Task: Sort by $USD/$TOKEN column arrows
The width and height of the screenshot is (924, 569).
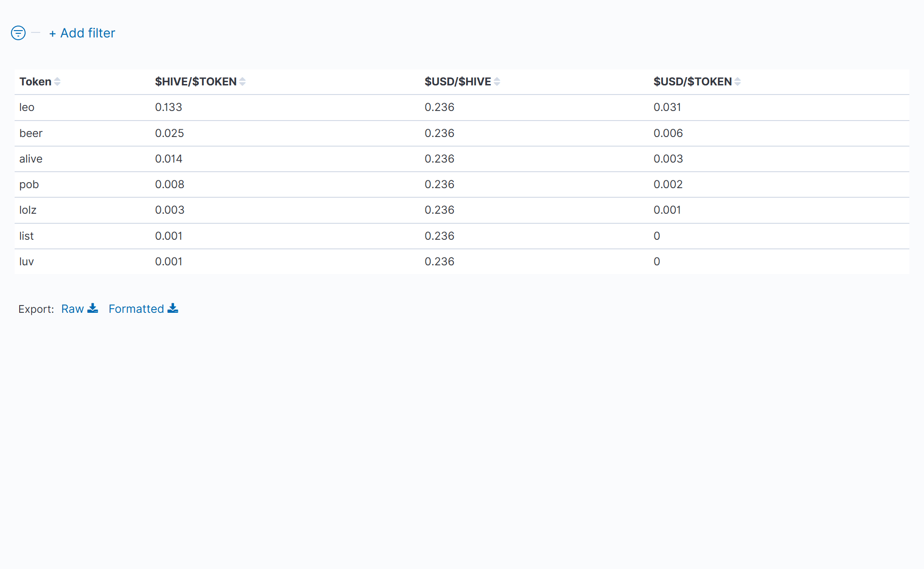Action: 738,82
